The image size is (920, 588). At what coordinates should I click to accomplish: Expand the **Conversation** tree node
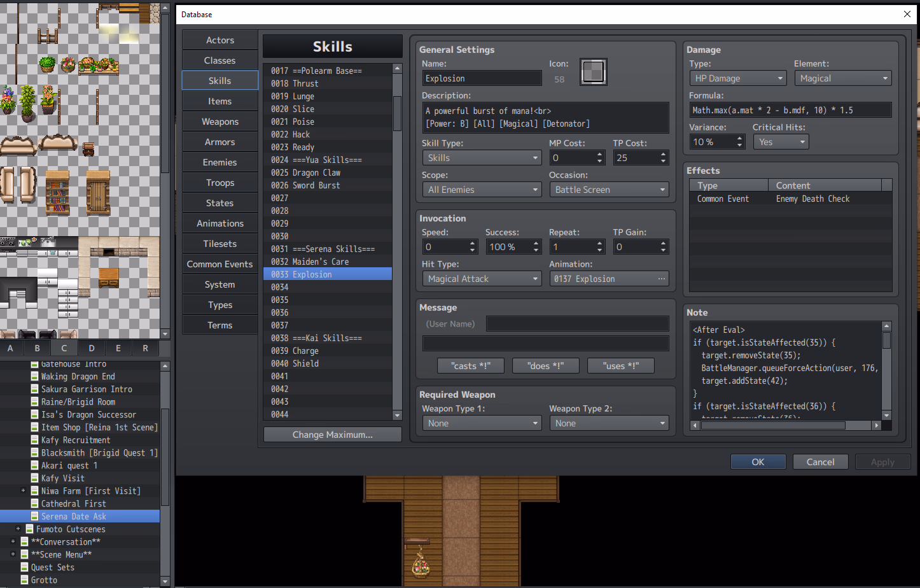tap(13, 542)
